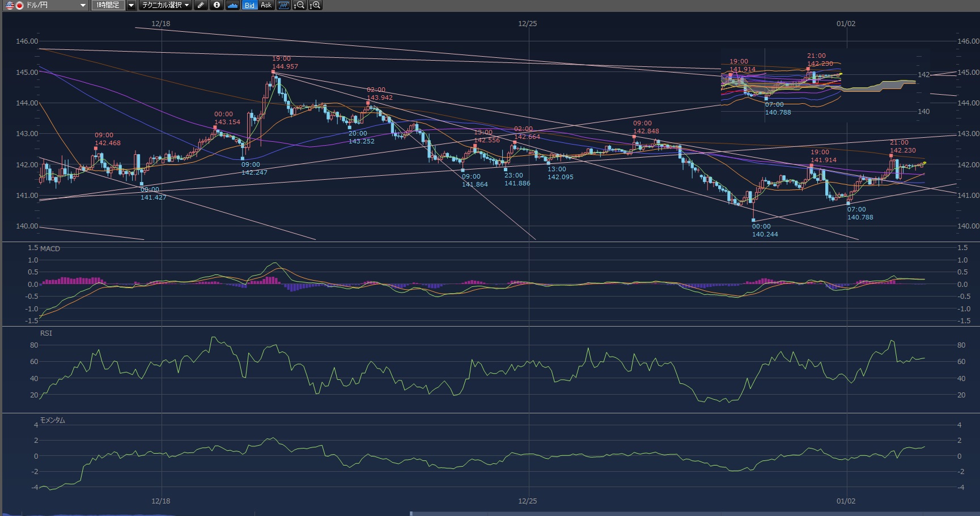This screenshot has width=980, height=516.
Task: Click the RSI panel label
Action: click(x=46, y=333)
